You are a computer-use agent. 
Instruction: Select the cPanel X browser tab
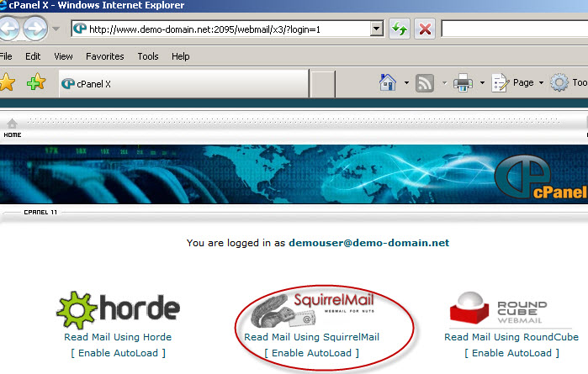tap(183, 83)
